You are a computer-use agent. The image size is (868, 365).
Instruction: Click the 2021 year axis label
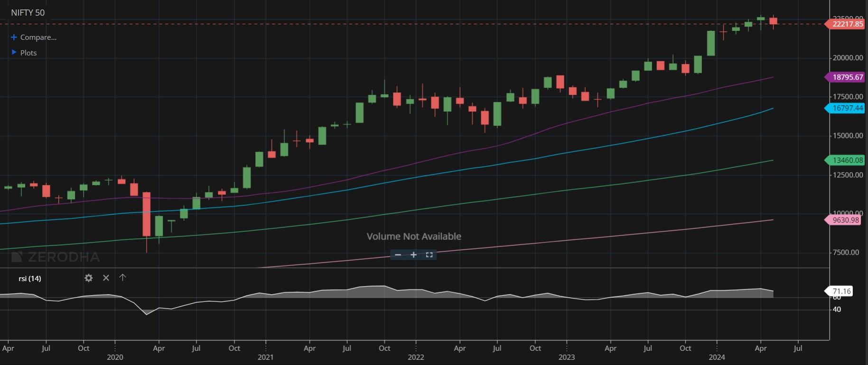265,357
